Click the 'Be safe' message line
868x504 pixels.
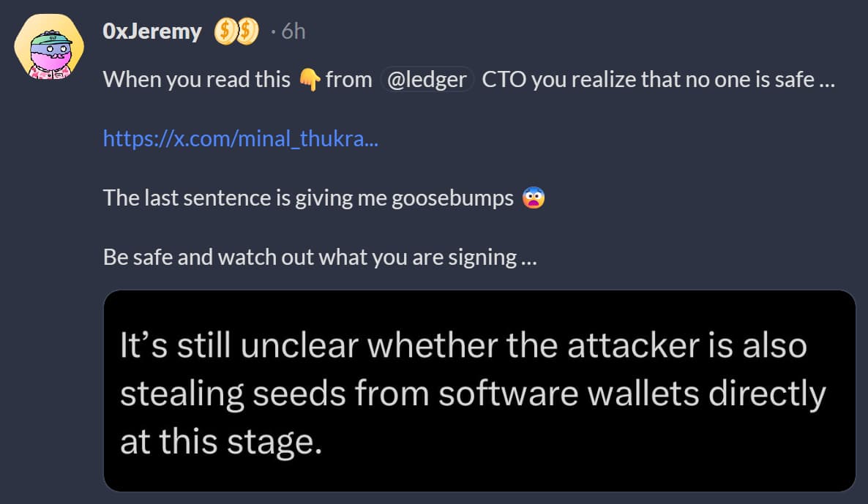point(321,257)
